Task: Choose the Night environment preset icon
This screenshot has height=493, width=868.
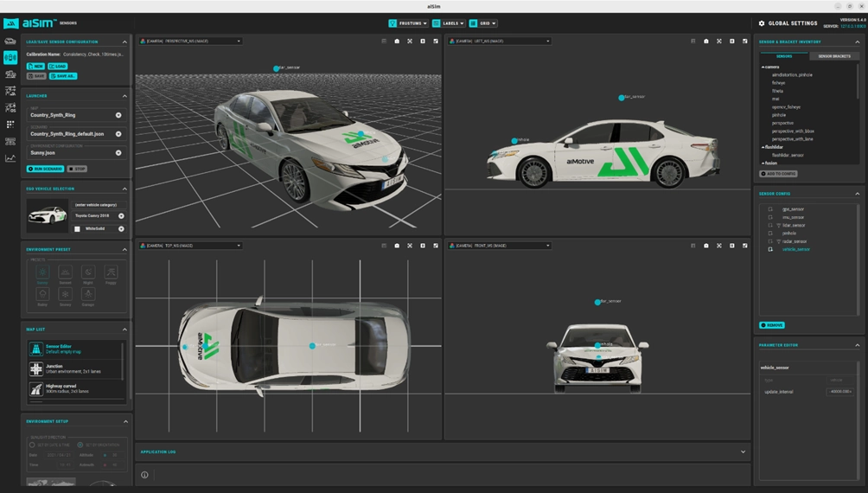Action: click(87, 273)
